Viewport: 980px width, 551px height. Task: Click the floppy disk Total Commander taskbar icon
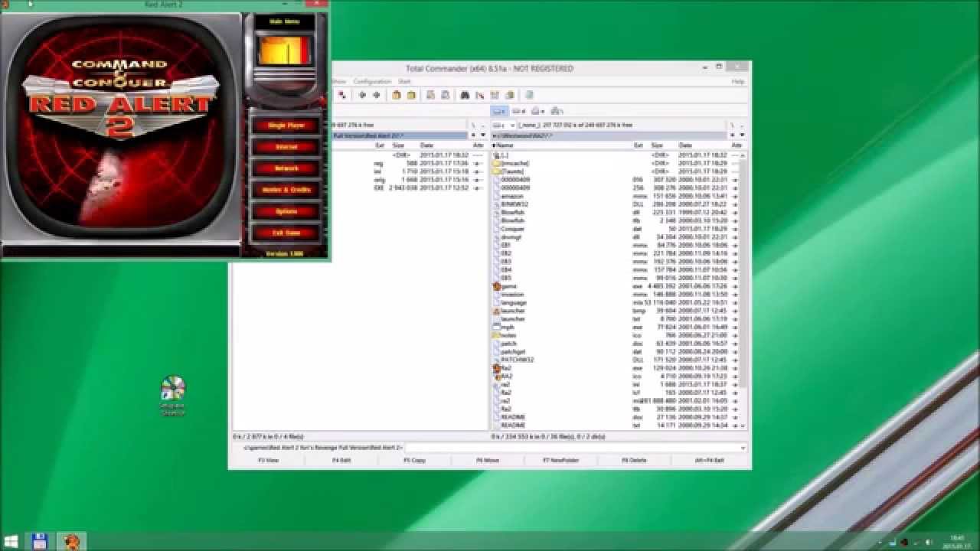(40, 541)
